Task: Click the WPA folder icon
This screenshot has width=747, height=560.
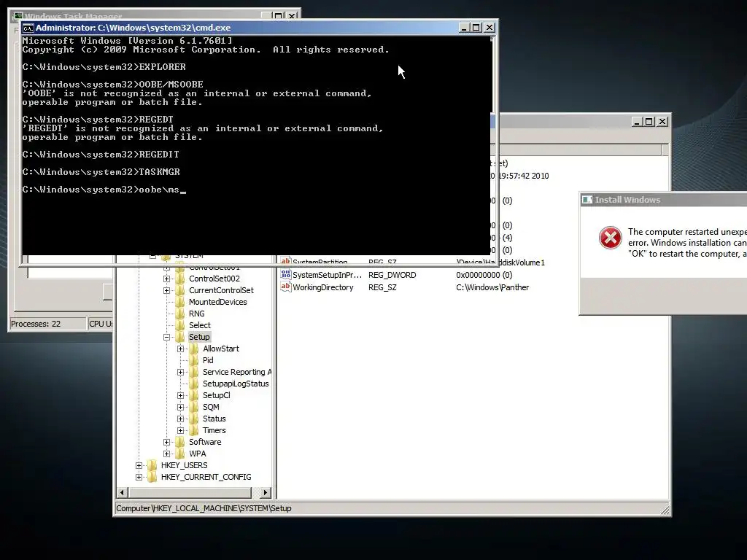Action: (x=180, y=454)
